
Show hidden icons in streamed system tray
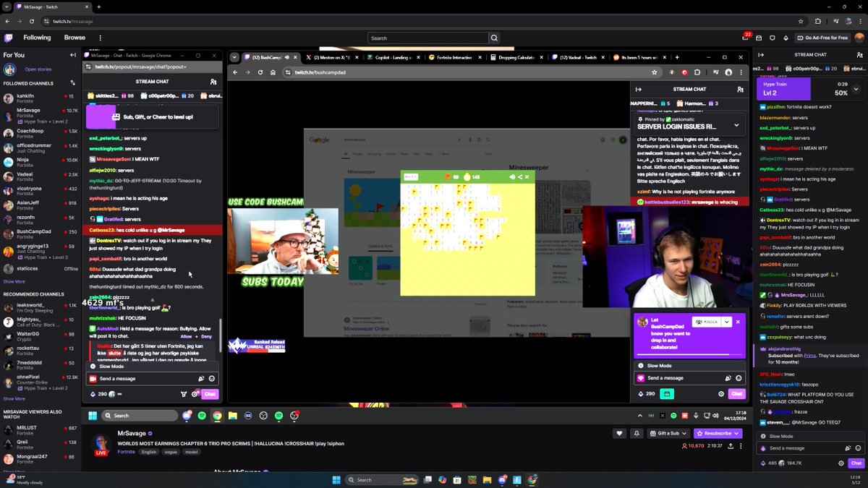(x=641, y=416)
